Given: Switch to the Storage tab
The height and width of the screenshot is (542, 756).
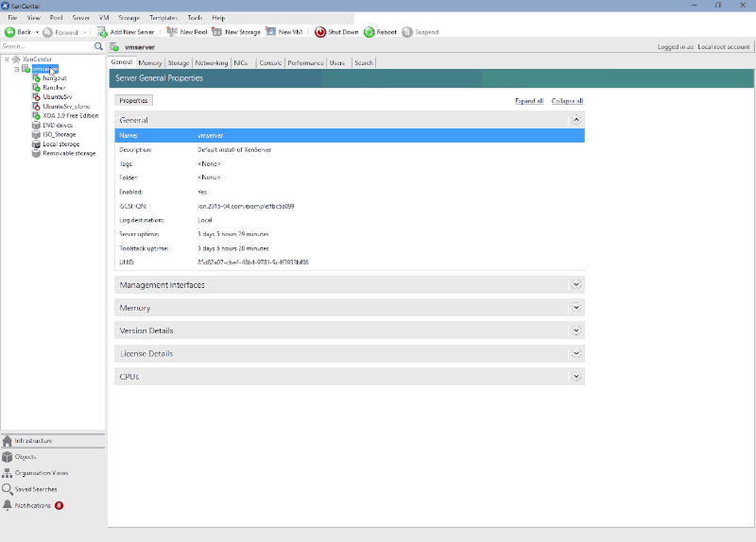Looking at the screenshot, I should pyautogui.click(x=179, y=62).
